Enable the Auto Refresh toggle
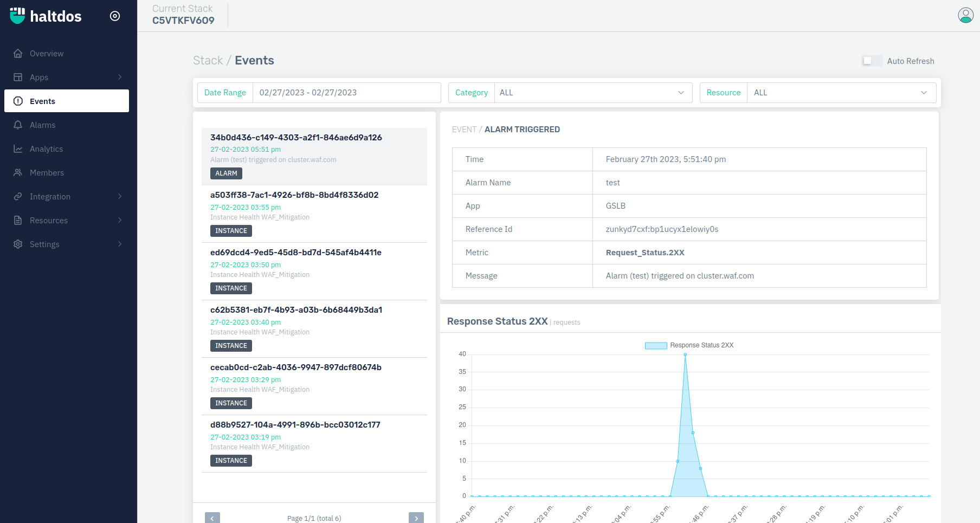This screenshot has height=523, width=980. coord(872,61)
